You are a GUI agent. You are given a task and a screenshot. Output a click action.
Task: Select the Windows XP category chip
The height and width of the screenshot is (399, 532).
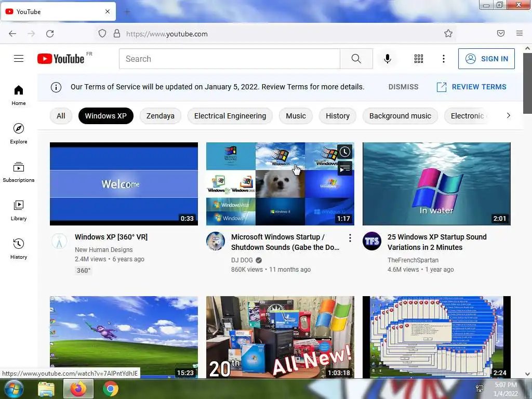(x=106, y=116)
